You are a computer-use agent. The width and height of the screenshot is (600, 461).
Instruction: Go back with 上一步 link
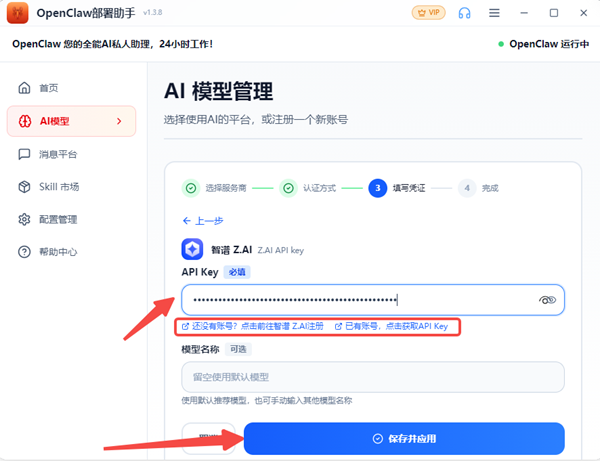(x=203, y=221)
